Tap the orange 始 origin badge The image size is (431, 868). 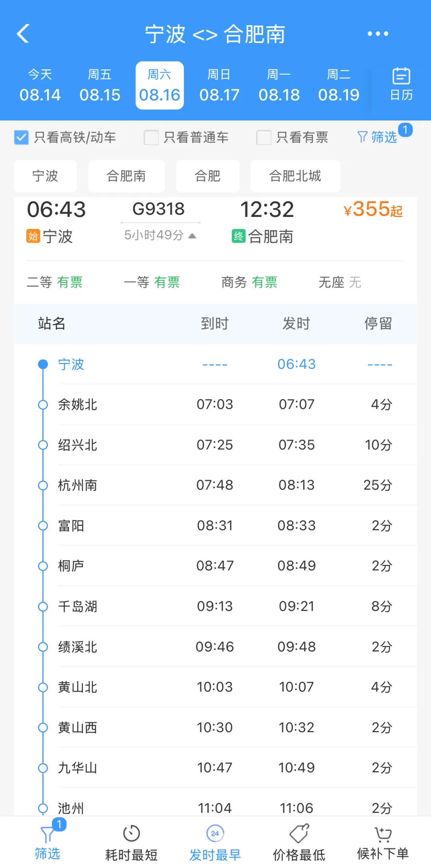point(33,236)
